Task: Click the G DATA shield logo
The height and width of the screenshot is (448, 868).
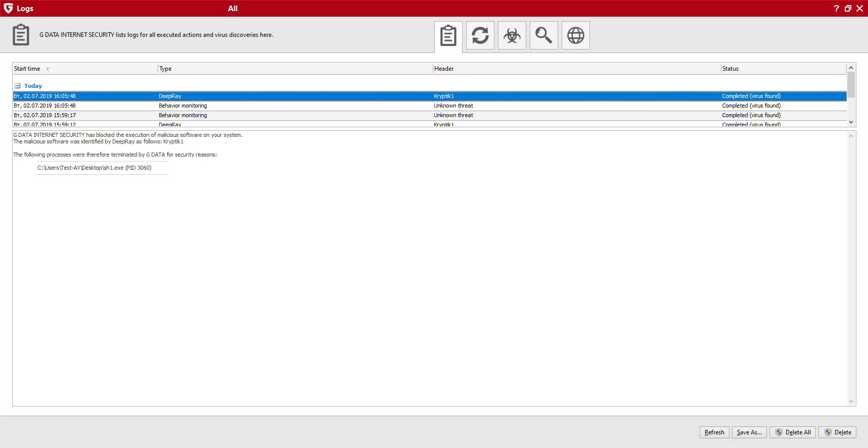Action: pyautogui.click(x=8, y=8)
